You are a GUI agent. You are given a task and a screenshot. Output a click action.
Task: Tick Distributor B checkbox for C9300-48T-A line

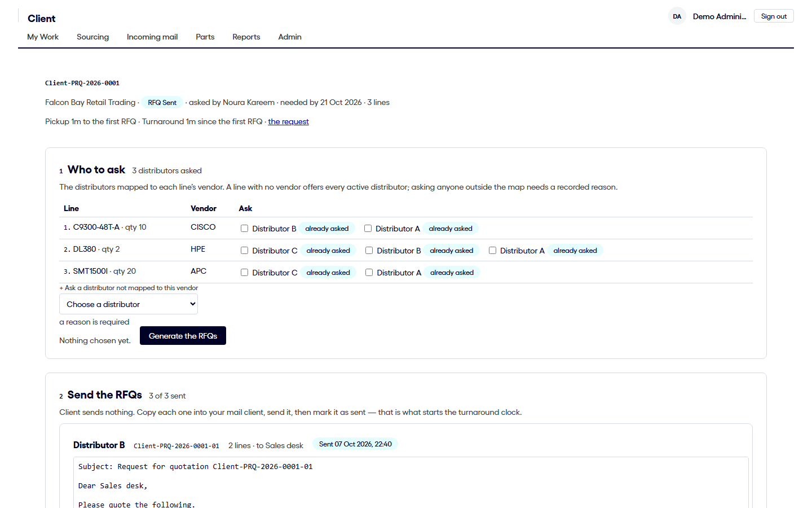point(245,229)
